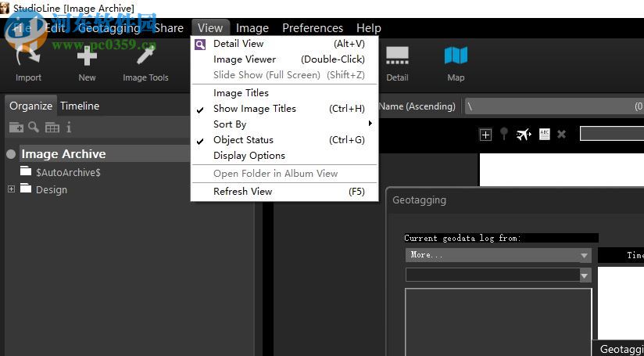
Task: Close the open View menu
Action: point(210,28)
